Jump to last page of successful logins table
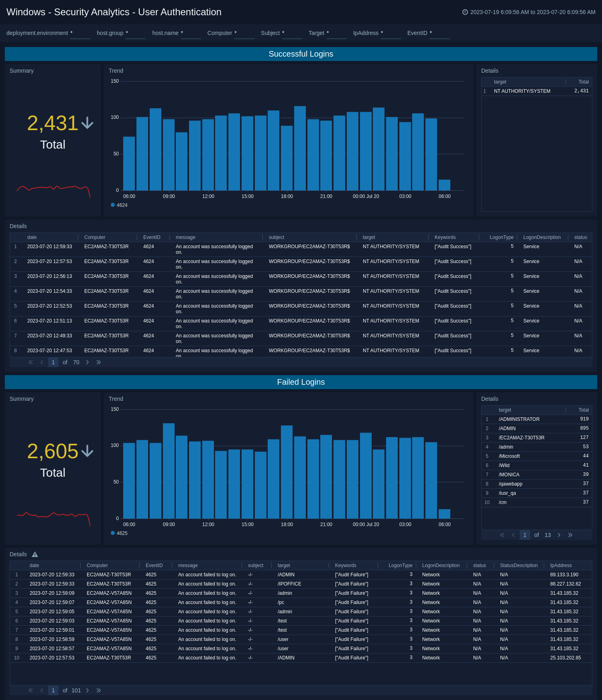Image resolution: width=602 pixels, height=700 pixels. click(x=99, y=362)
